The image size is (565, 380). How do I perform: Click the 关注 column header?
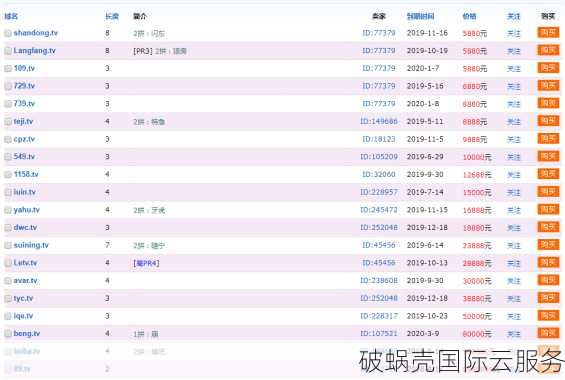(514, 16)
